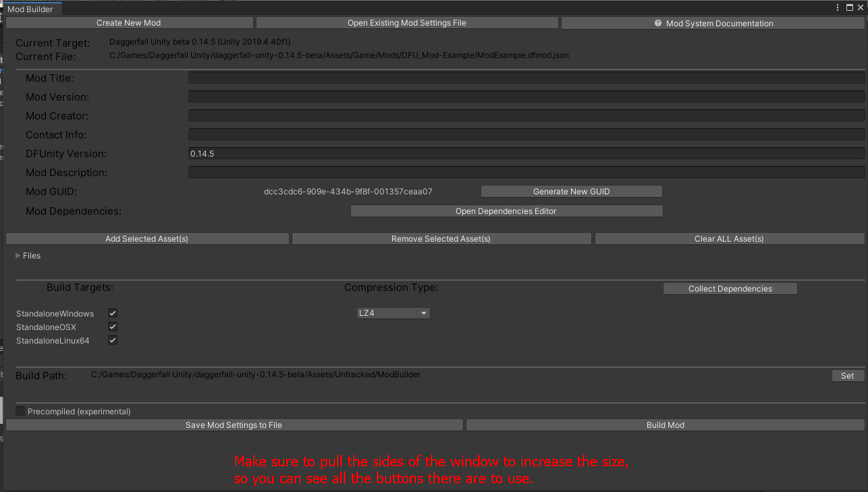Screen dimensions: 868x492
Task: Click the Current Target text Daggerfall Unity beta 0.14.5
Action: coord(200,42)
